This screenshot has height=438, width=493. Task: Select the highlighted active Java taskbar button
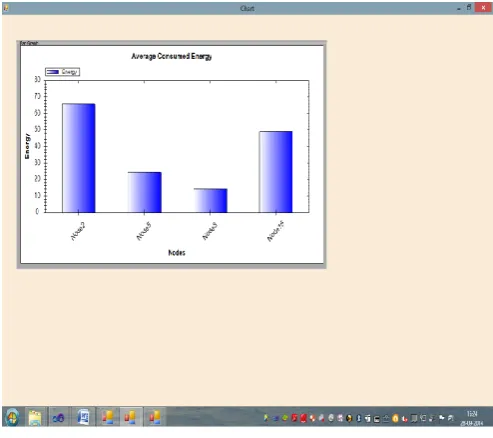pyautogui.click(x=131, y=417)
